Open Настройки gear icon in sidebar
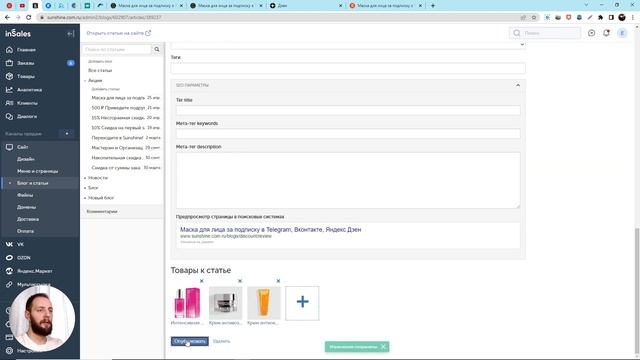This screenshot has width=640, height=360. click(9, 351)
